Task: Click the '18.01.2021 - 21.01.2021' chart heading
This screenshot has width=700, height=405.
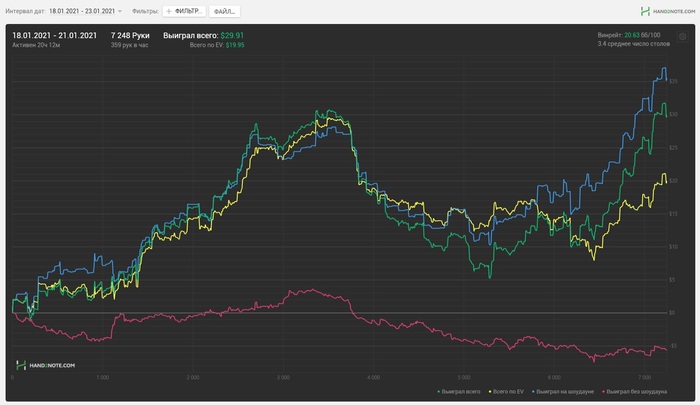Action: [x=54, y=36]
